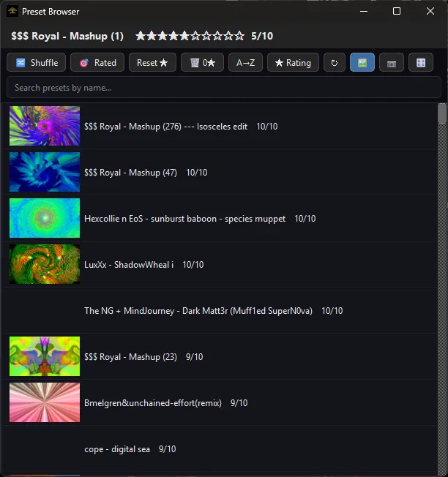This screenshot has height=477, width=448.
Task: Select "The NG + MindJourney - Dark Matt3r" preset
Action: point(198,311)
